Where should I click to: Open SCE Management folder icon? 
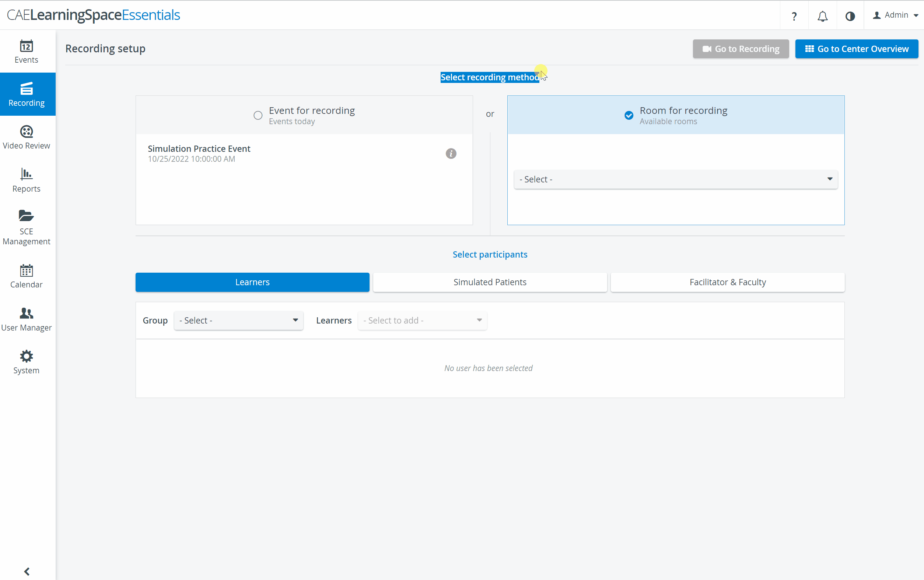pyautogui.click(x=27, y=216)
